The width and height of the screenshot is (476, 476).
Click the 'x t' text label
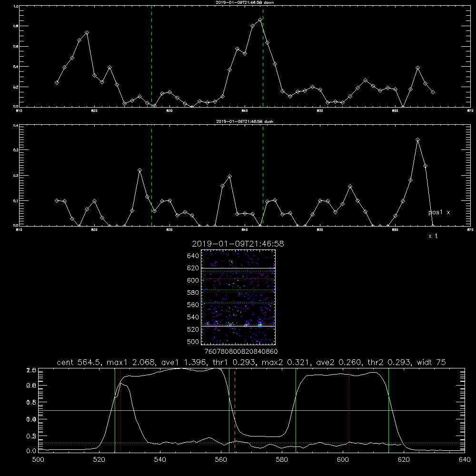[x=433, y=236]
